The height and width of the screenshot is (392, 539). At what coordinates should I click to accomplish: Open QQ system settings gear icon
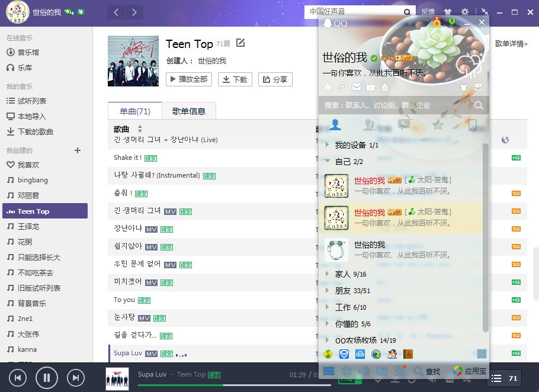[346, 371]
